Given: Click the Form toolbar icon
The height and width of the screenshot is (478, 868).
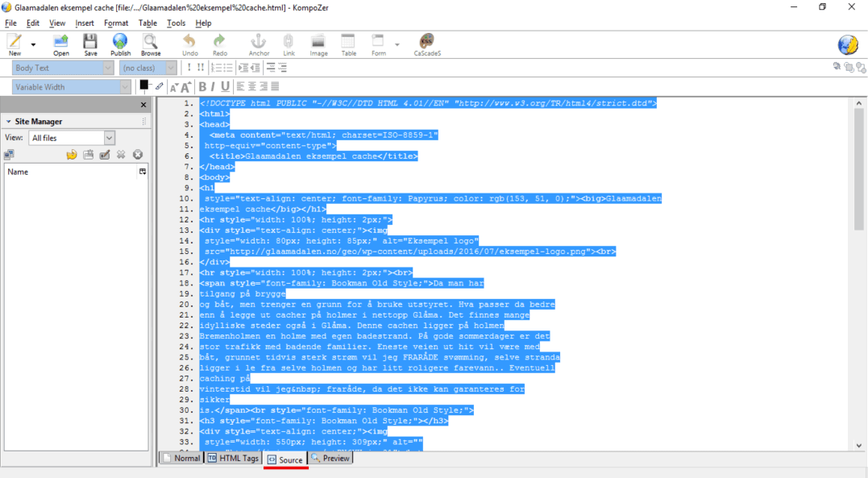Looking at the screenshot, I should pos(378,44).
